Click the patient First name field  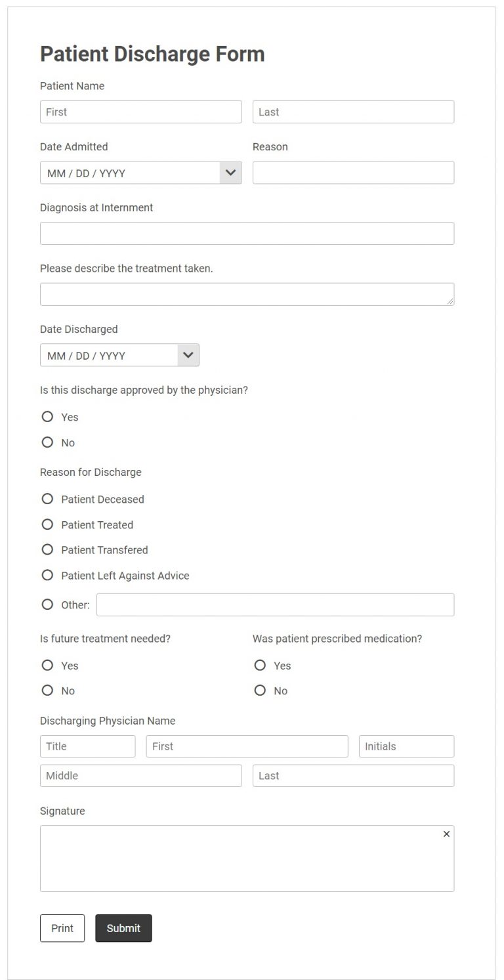click(140, 112)
